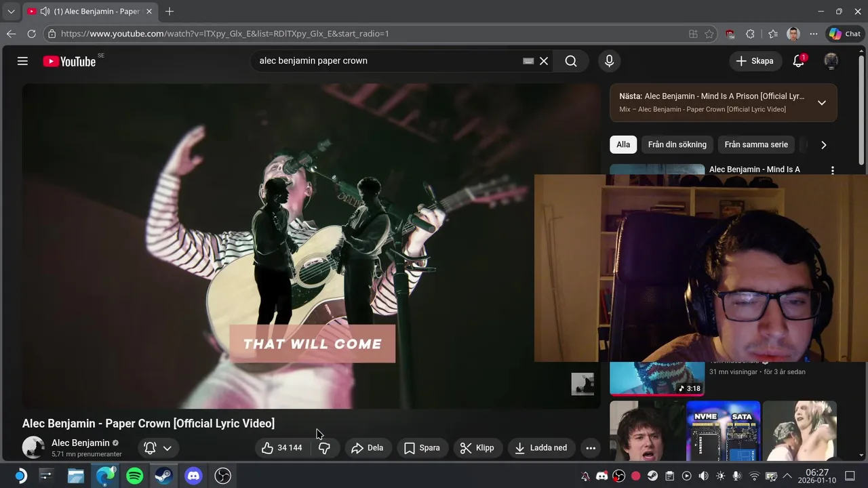Viewport: 868px width, 488px height.
Task: Toggle notification bell for Alec Benjamin subscription
Action: pyautogui.click(x=151, y=448)
